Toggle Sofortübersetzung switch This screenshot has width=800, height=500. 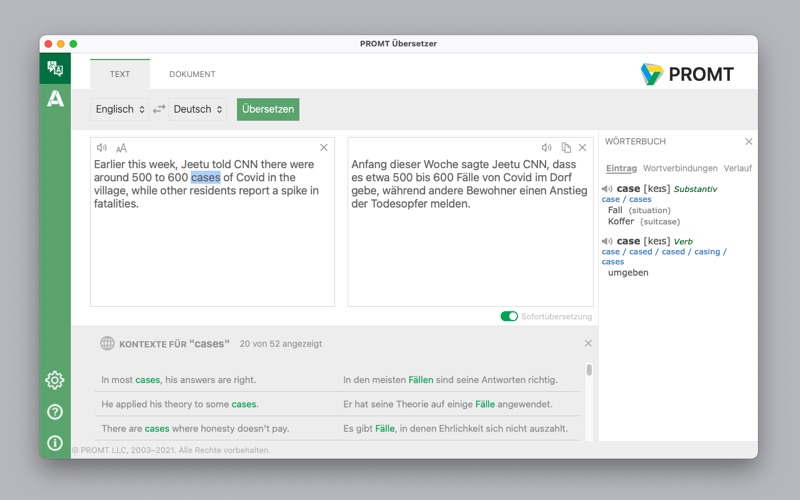tap(509, 316)
